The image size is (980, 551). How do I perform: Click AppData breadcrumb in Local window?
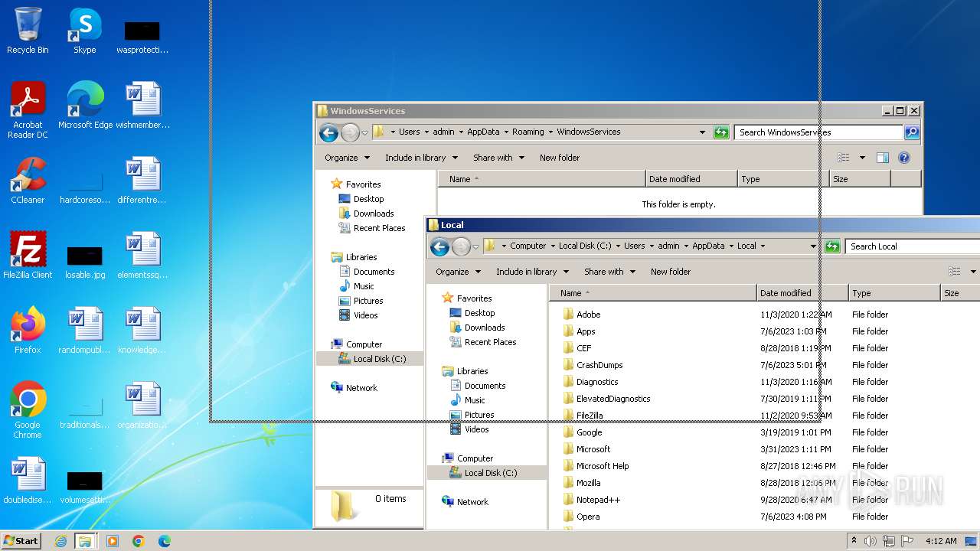(708, 246)
